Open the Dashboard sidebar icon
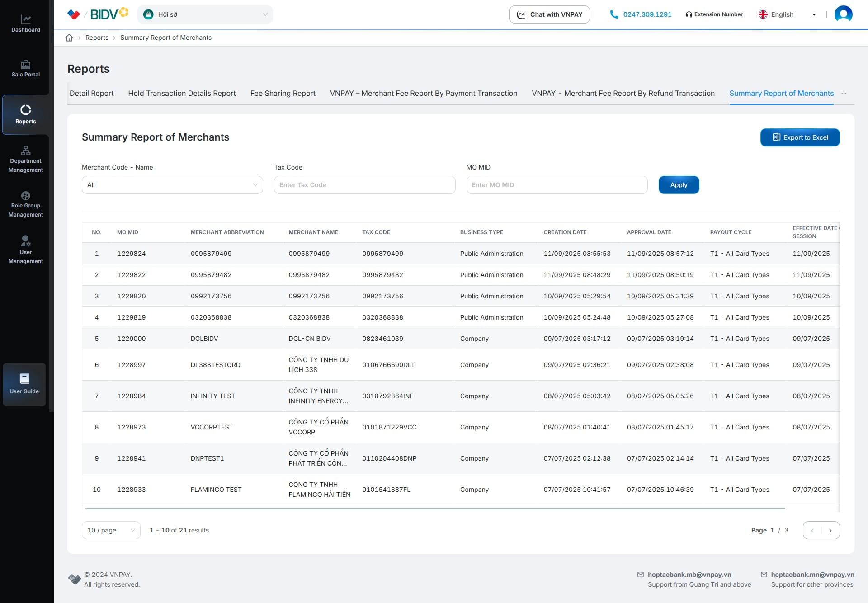 point(25,19)
